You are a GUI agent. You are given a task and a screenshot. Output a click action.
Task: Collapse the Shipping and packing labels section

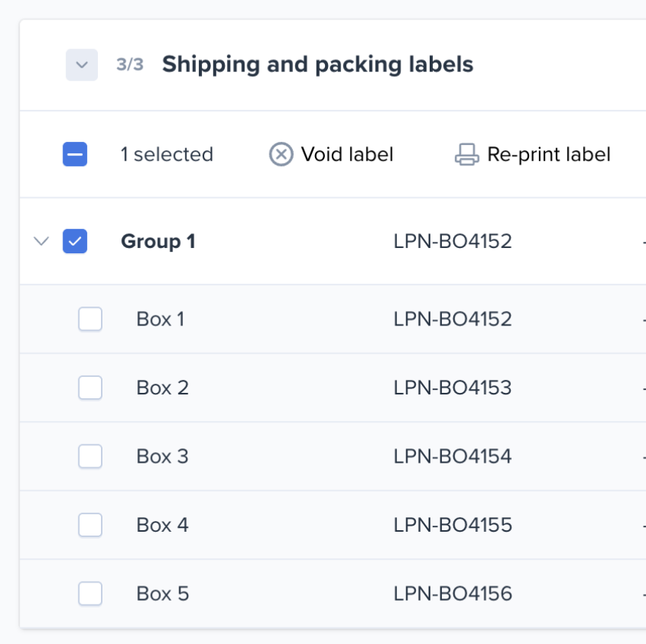coord(82,64)
